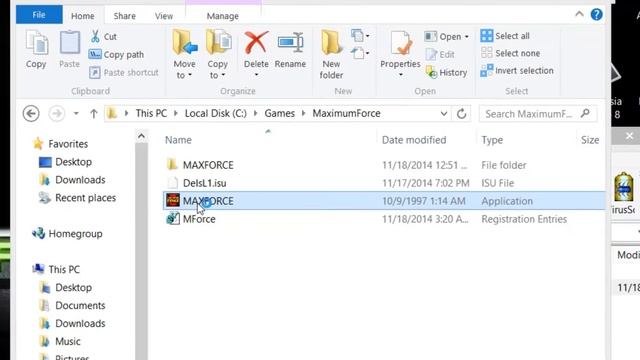This screenshot has width=640, height=360.
Task: Click the MForce registry file icon
Action: pyautogui.click(x=173, y=219)
